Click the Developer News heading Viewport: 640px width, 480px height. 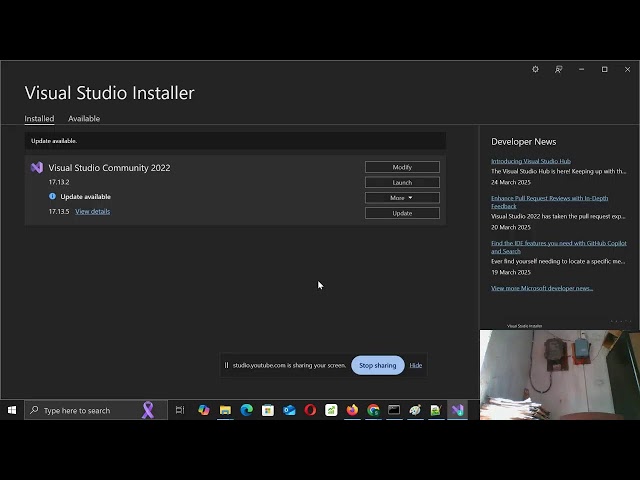(523, 142)
